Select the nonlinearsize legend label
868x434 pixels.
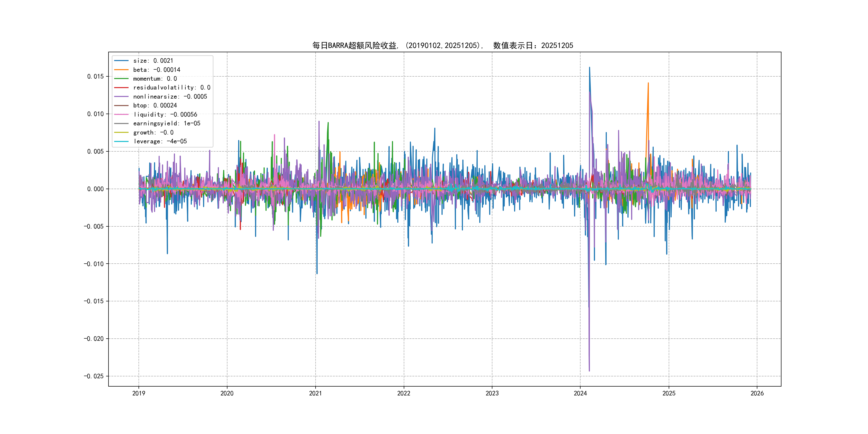click(170, 97)
